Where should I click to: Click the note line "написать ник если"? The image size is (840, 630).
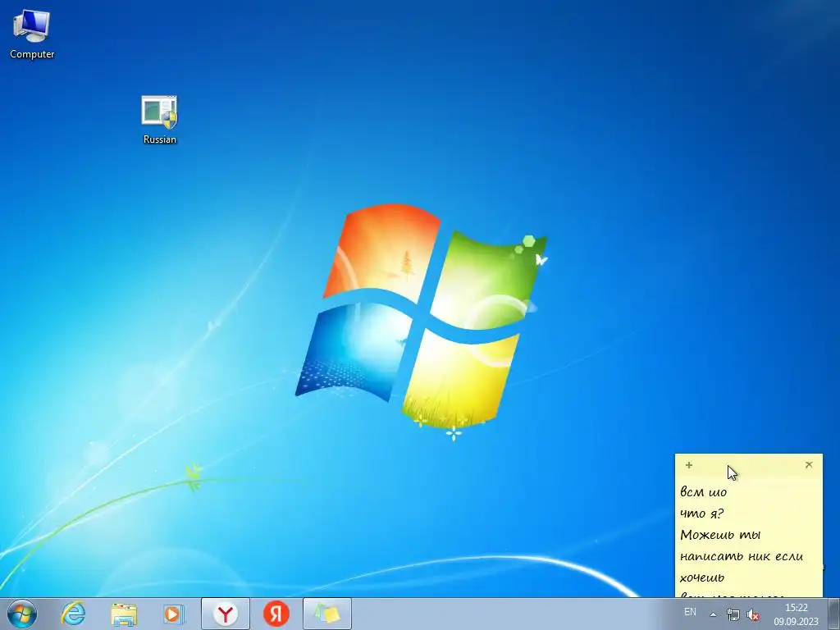pos(742,556)
